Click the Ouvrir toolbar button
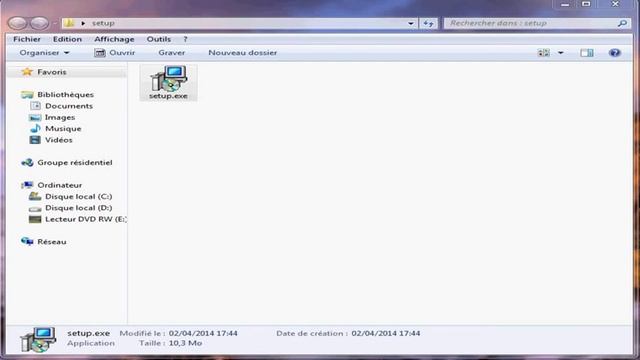This screenshot has height=360, width=640. point(115,53)
